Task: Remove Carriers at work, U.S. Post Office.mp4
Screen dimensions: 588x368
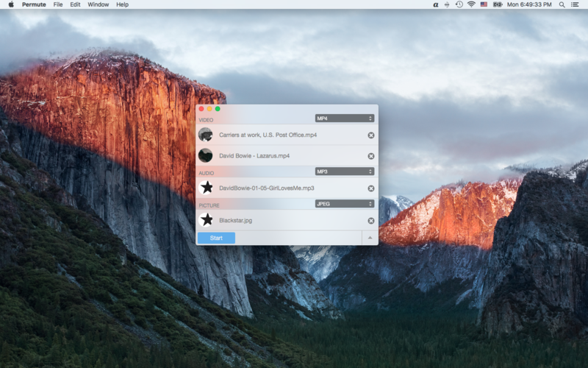Action: 370,135
